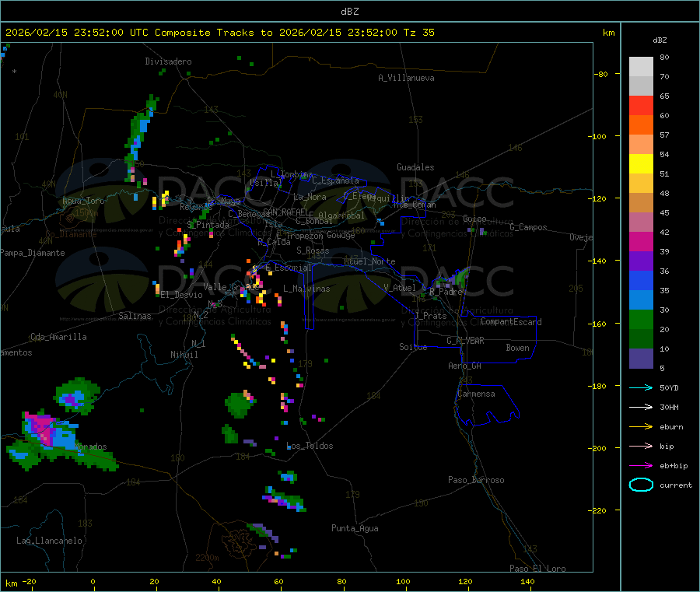700x592 pixels.
Task: Click the cyan 50YD arrow icon
Action: pos(641,387)
